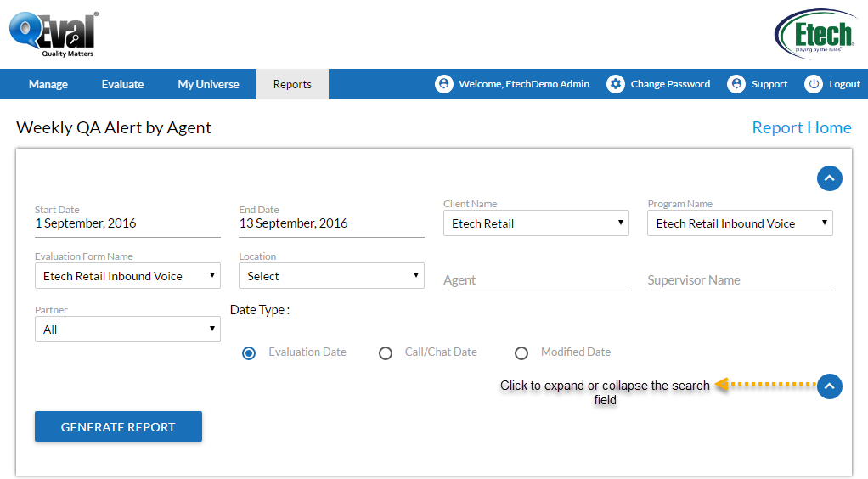This screenshot has height=479, width=868.
Task: Select the Evaluation Date radio button
Action: coord(249,353)
